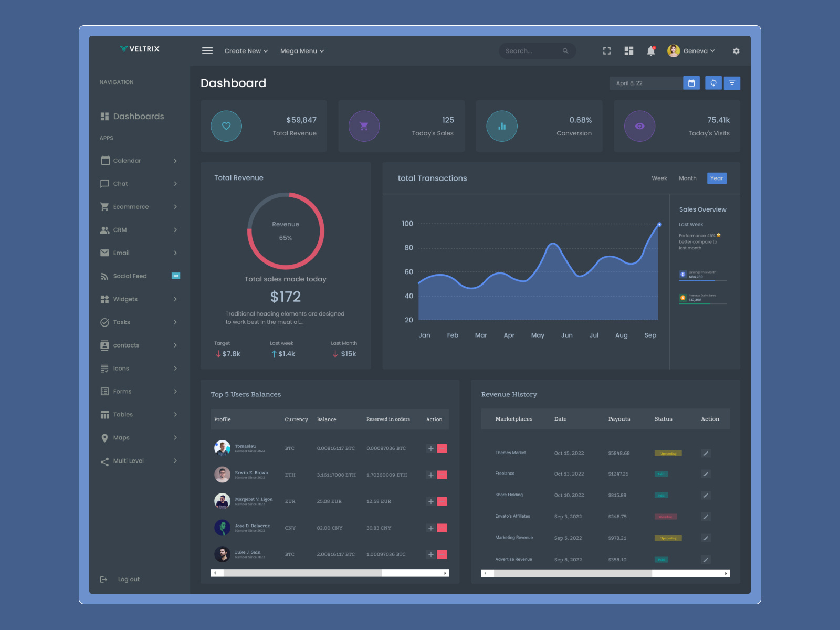Image resolution: width=840 pixels, height=630 pixels.
Task: Open the Mega Menu dropdown
Action: pyautogui.click(x=302, y=51)
